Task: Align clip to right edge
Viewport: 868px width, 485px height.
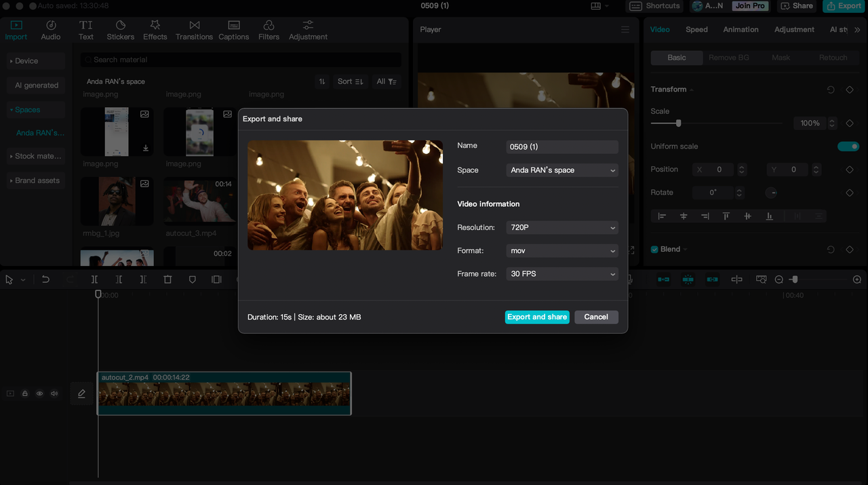Action: click(x=705, y=216)
